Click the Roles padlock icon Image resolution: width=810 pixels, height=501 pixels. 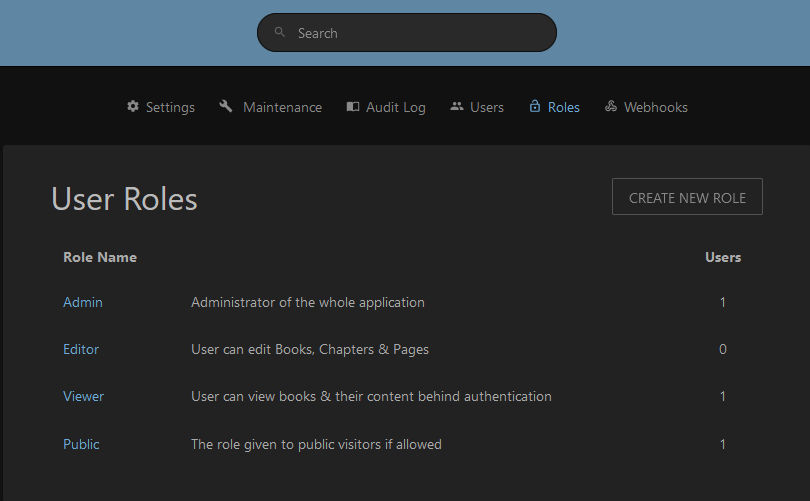[535, 106]
